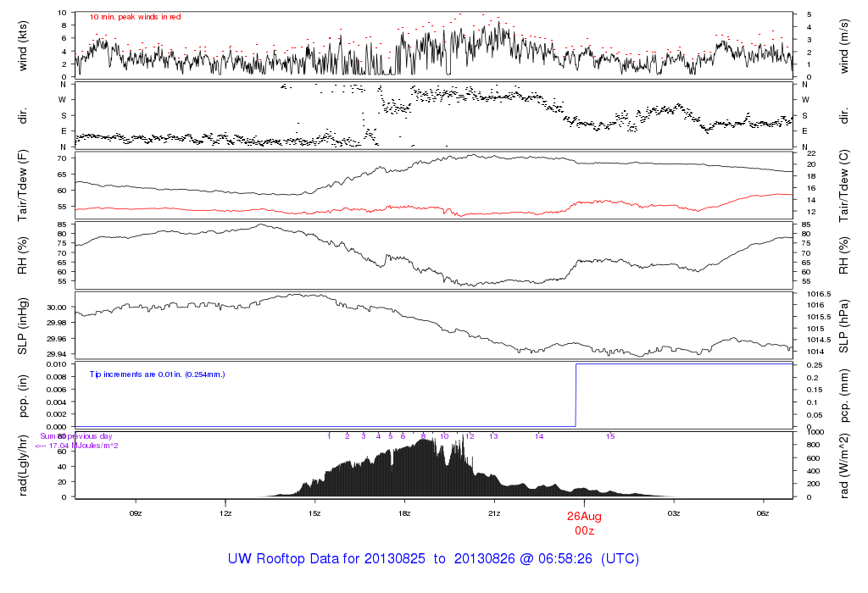
Task: Click the '15z' time axis label
Action: tap(314, 513)
